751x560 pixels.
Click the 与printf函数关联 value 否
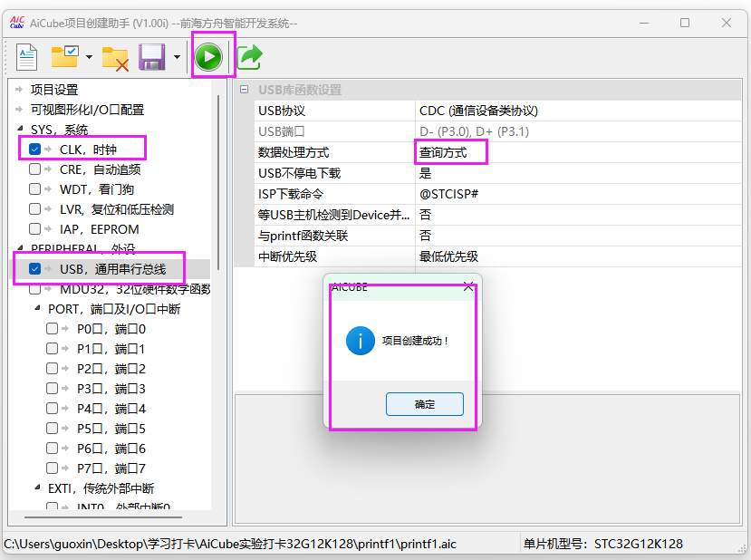click(578, 236)
